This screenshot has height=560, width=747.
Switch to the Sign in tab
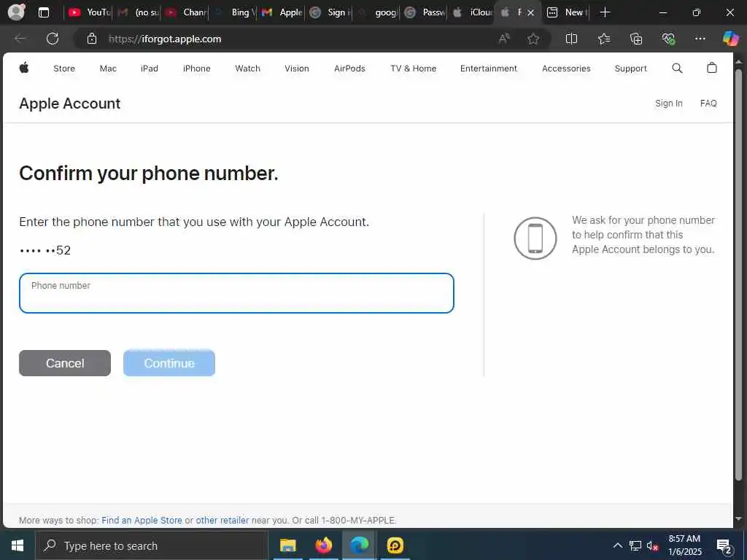(330, 12)
